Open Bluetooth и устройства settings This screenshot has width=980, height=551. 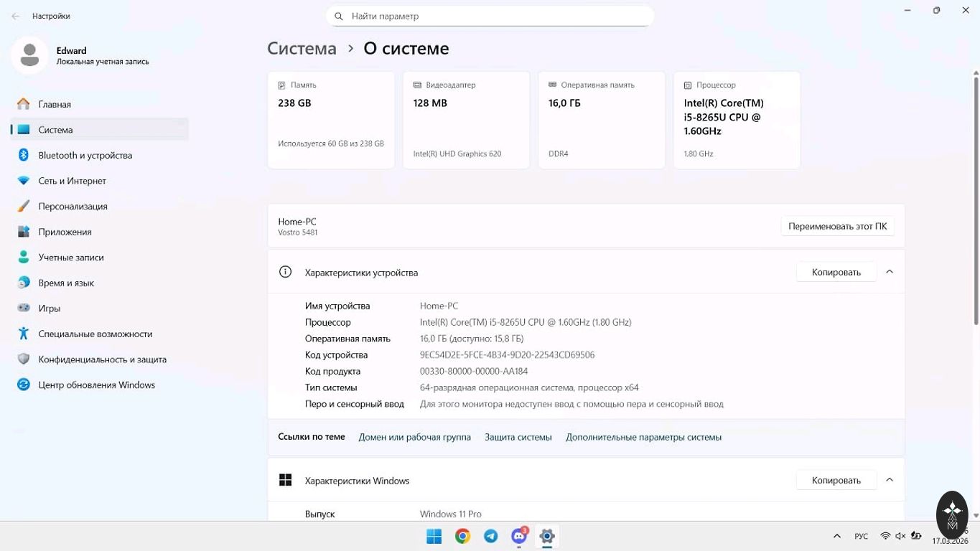coord(85,155)
